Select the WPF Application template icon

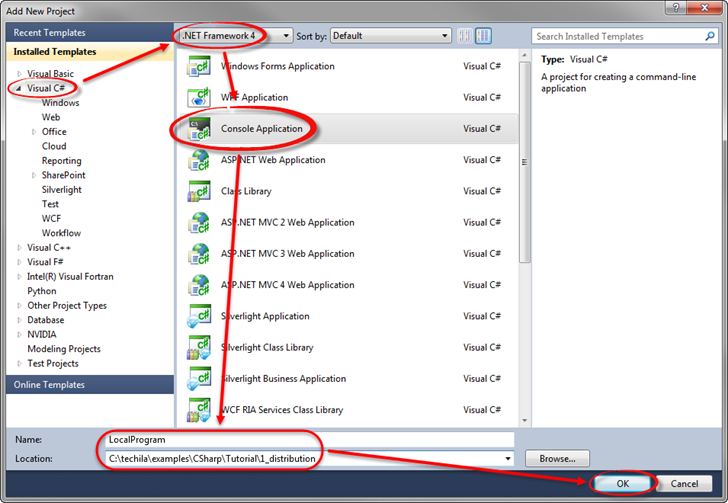[x=197, y=98]
